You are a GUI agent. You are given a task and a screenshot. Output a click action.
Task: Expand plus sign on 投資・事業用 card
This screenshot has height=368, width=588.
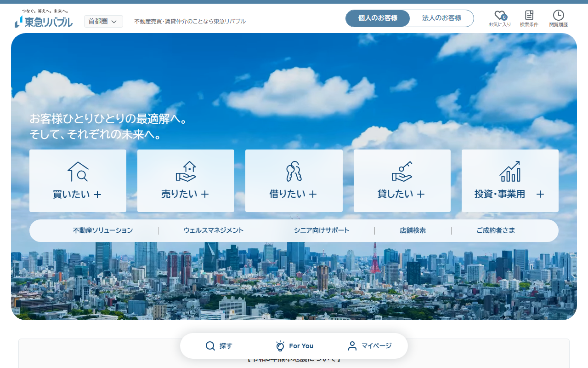coord(540,195)
